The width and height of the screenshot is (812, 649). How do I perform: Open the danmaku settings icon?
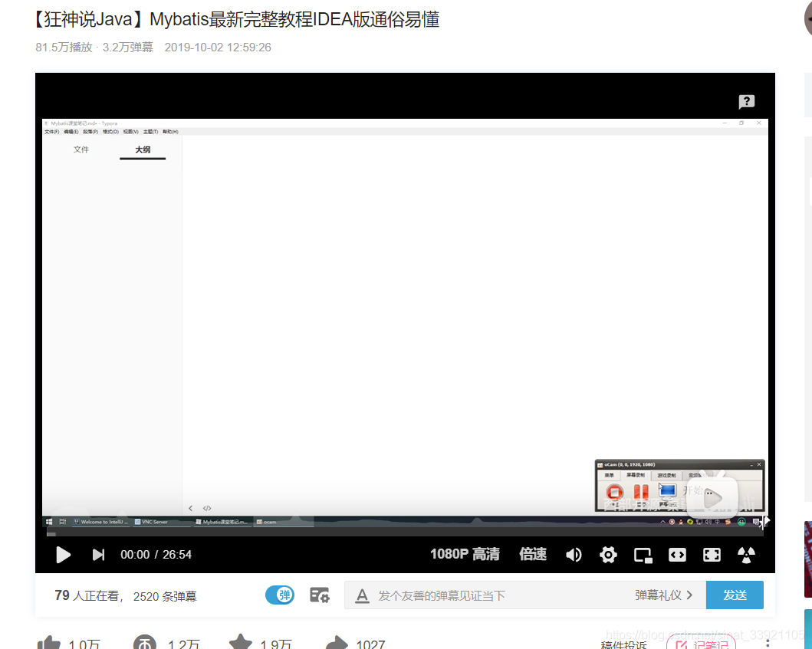[320, 595]
